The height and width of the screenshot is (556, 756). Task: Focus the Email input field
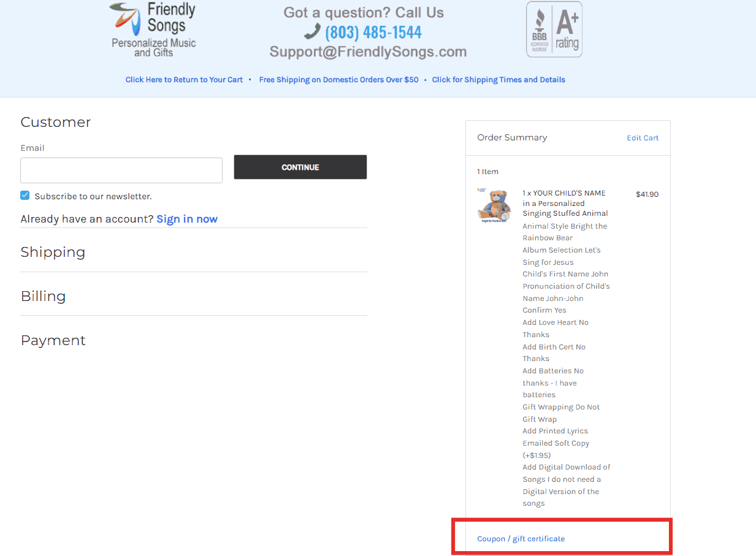[x=121, y=170]
